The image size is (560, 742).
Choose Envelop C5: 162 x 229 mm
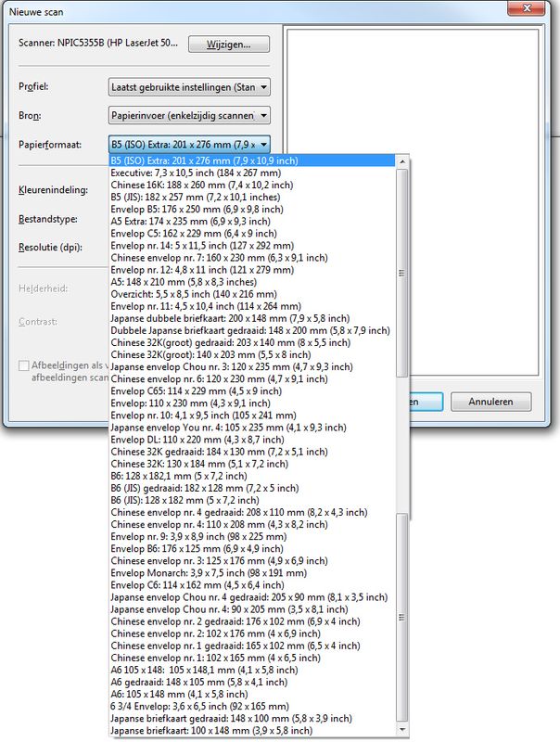pyautogui.click(x=252, y=234)
